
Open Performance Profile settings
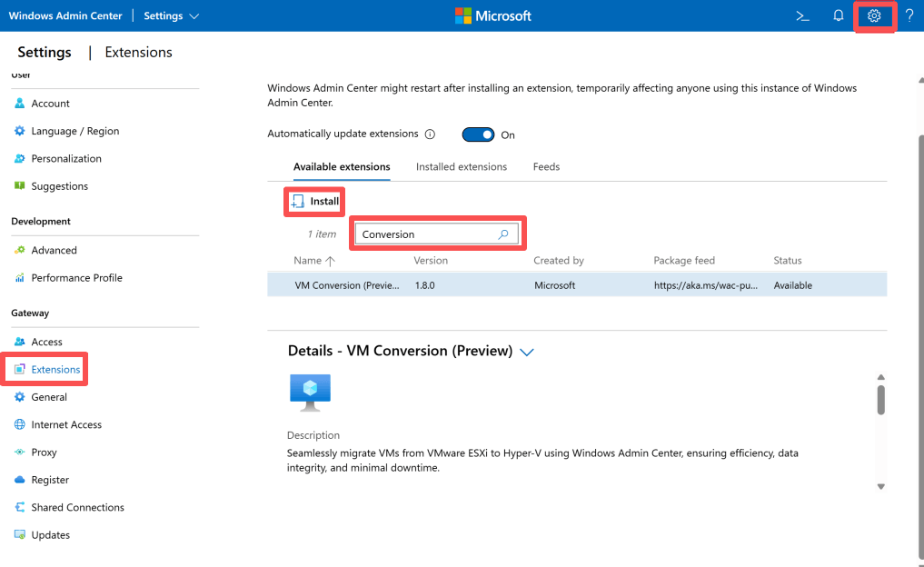point(76,278)
